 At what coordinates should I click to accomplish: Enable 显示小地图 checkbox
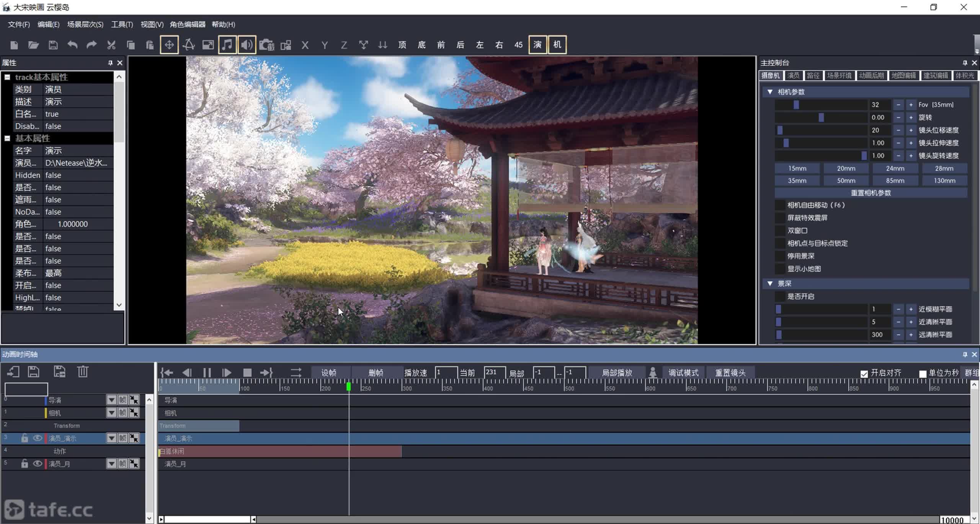(x=780, y=269)
